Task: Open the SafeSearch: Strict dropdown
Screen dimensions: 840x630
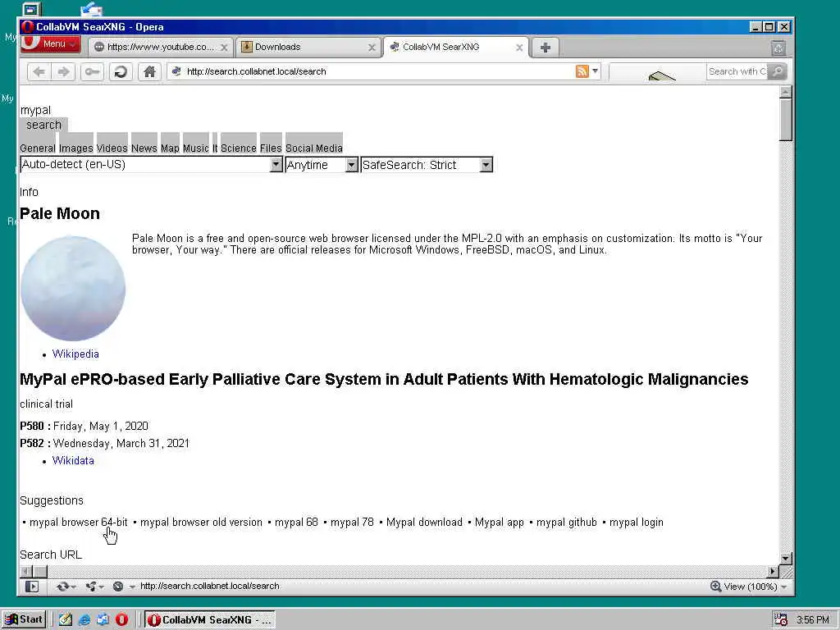Action: [x=427, y=164]
